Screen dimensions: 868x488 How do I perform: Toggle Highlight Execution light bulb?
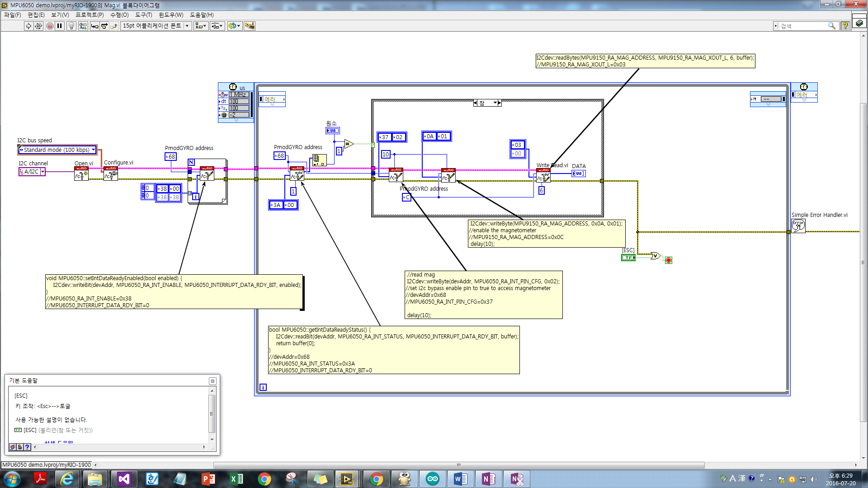71,26
